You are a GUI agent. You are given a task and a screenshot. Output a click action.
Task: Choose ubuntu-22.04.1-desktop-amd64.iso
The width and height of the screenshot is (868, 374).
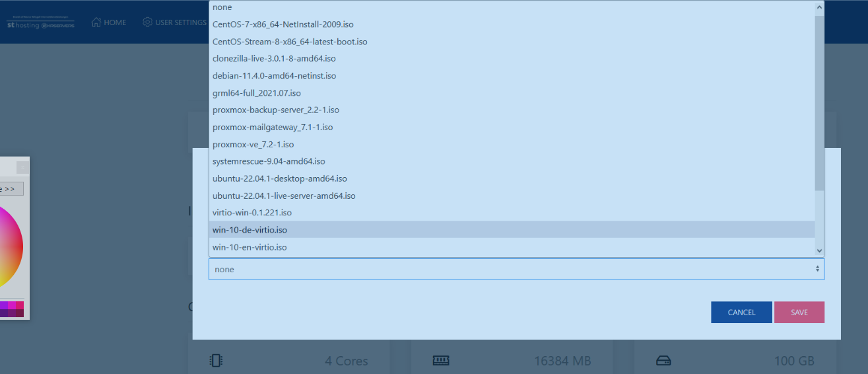(x=512, y=179)
